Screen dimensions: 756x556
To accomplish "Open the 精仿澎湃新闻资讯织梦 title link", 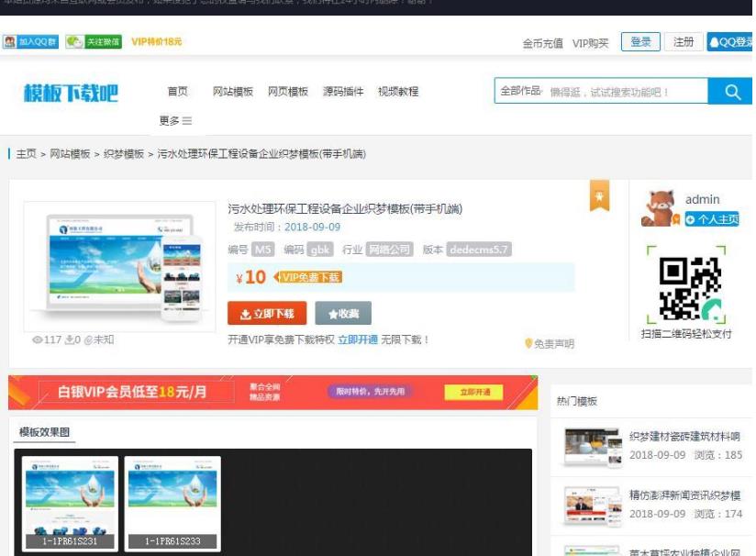I will pos(684,495).
